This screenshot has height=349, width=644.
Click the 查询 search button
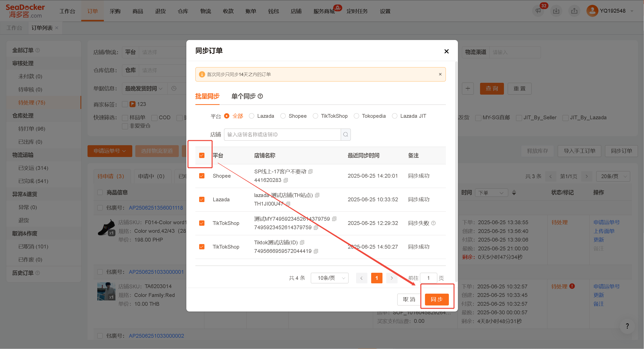[x=492, y=89]
